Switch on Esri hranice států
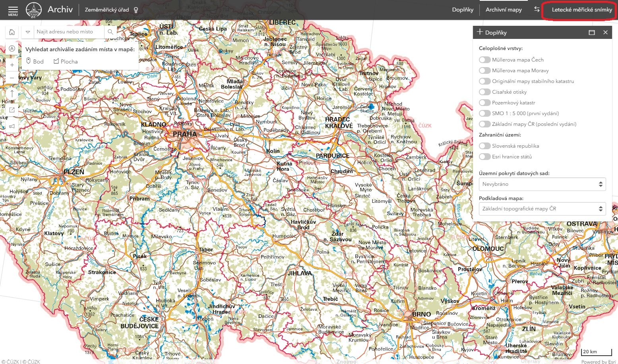618x364 pixels. pyautogui.click(x=484, y=156)
